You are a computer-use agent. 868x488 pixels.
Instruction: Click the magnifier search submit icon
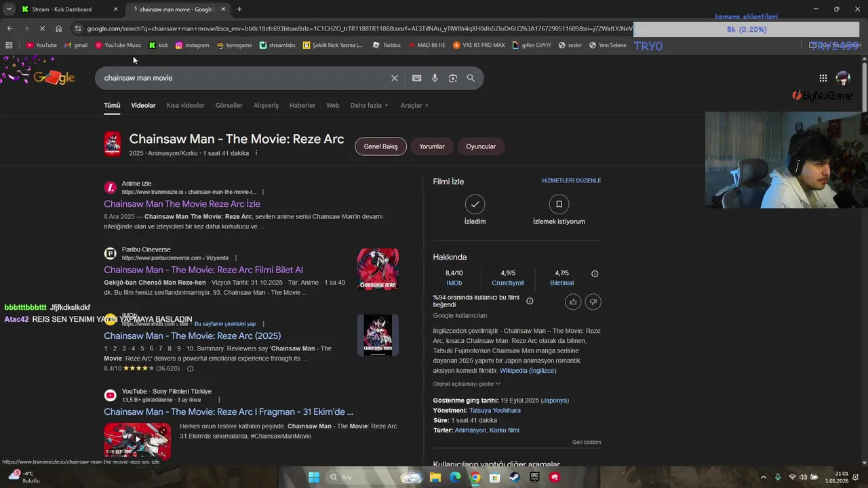tap(471, 78)
